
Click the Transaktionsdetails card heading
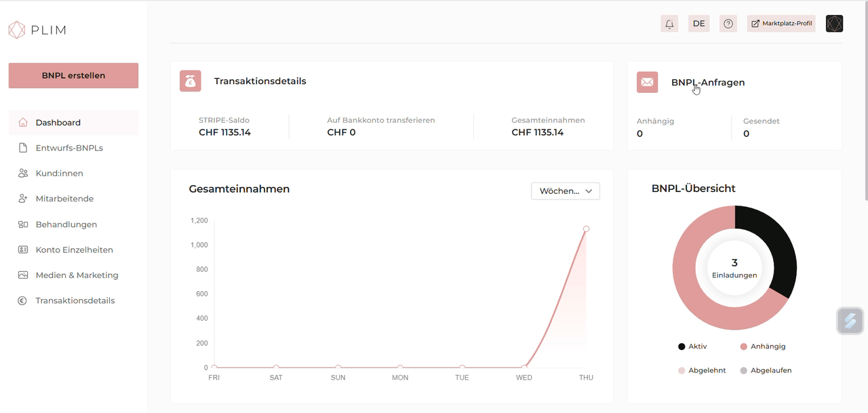pos(260,81)
